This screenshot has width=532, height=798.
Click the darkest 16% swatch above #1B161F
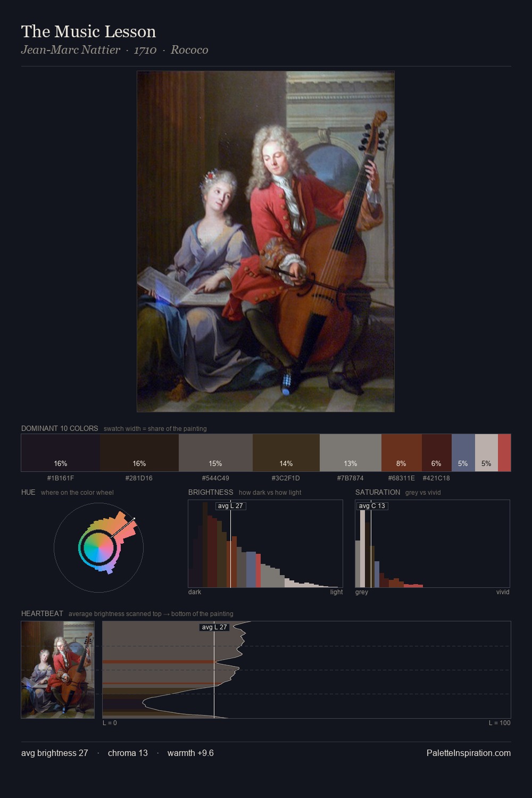click(x=61, y=453)
